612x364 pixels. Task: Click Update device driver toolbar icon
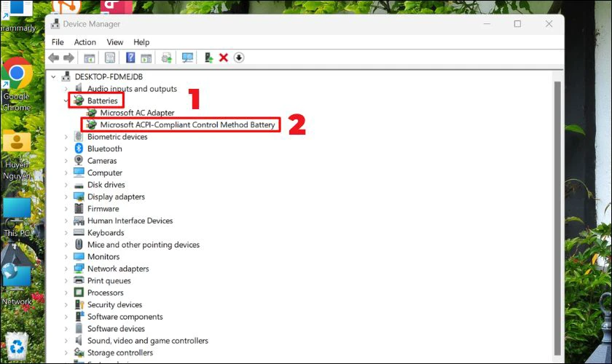tap(209, 58)
